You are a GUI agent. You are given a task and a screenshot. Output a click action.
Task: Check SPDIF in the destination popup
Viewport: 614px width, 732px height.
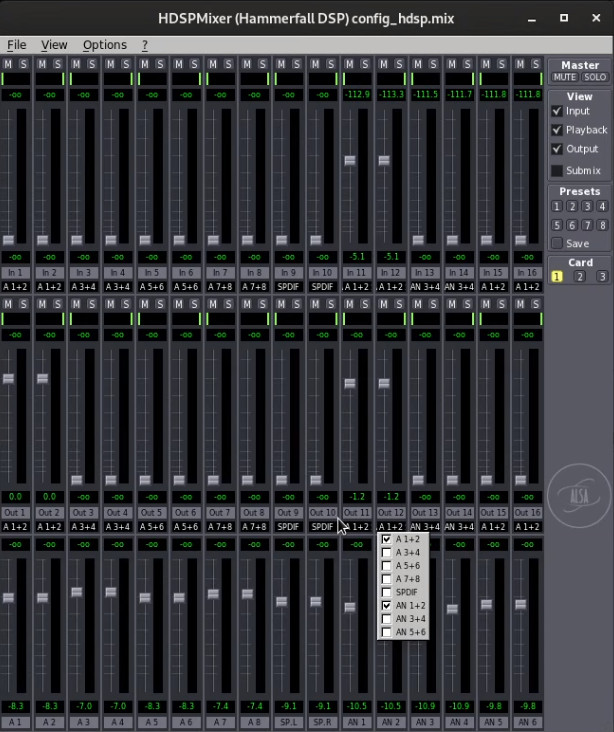pyautogui.click(x=403, y=592)
